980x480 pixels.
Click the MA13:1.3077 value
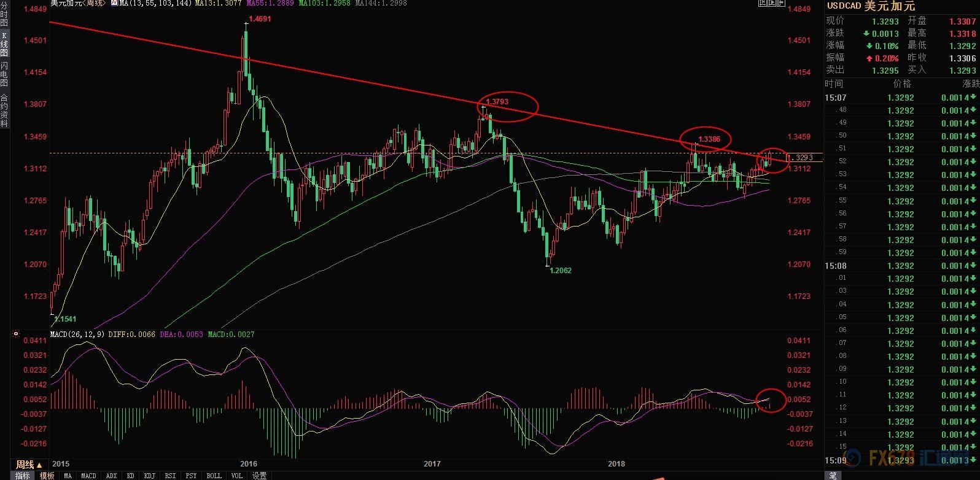click(x=218, y=4)
